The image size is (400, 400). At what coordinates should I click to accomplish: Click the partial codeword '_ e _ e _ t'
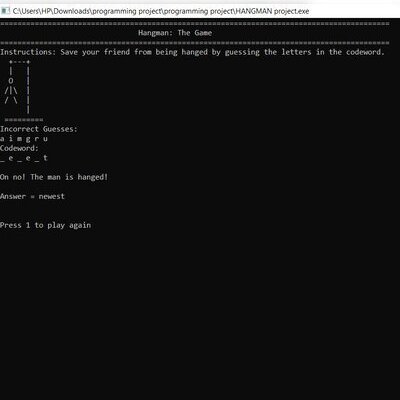pyautogui.click(x=24, y=158)
